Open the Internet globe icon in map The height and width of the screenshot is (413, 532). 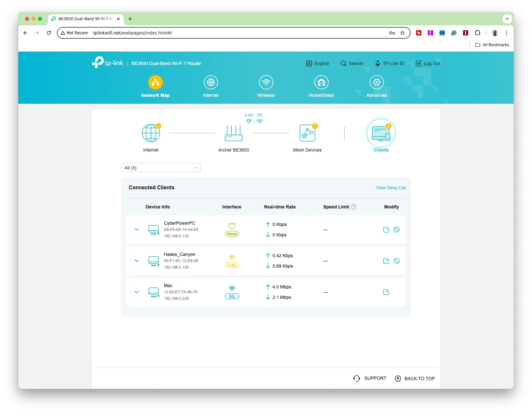coord(151,133)
